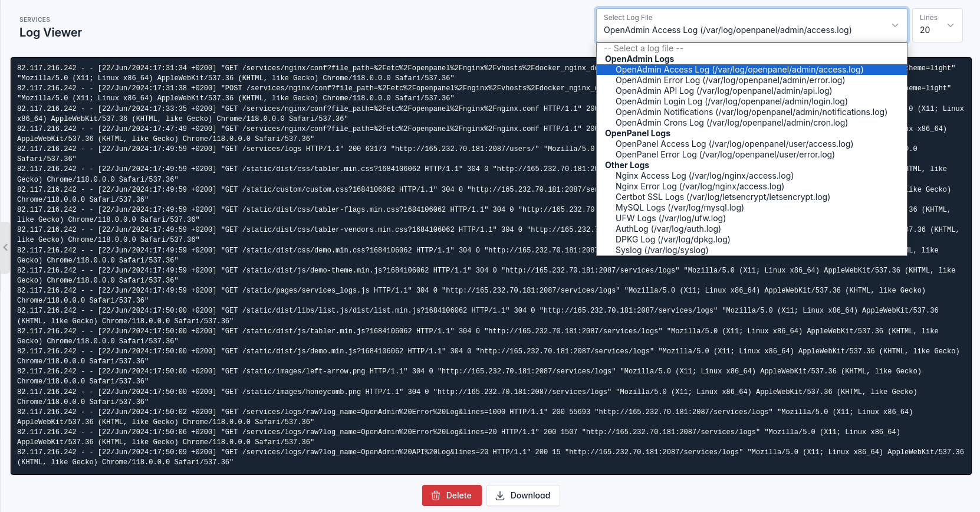Select OpenAdmin Notifications log option
The image size is (980, 512).
coord(751,112)
